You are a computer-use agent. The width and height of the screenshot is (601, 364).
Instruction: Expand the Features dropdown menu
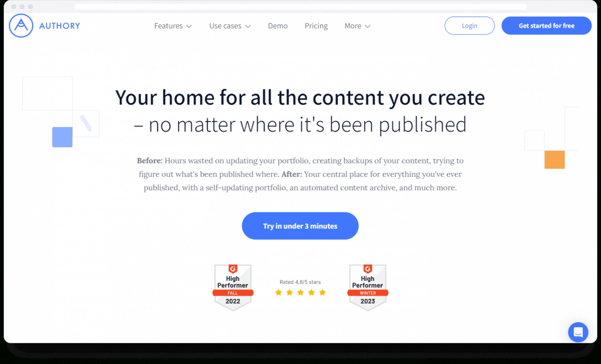[x=172, y=26]
